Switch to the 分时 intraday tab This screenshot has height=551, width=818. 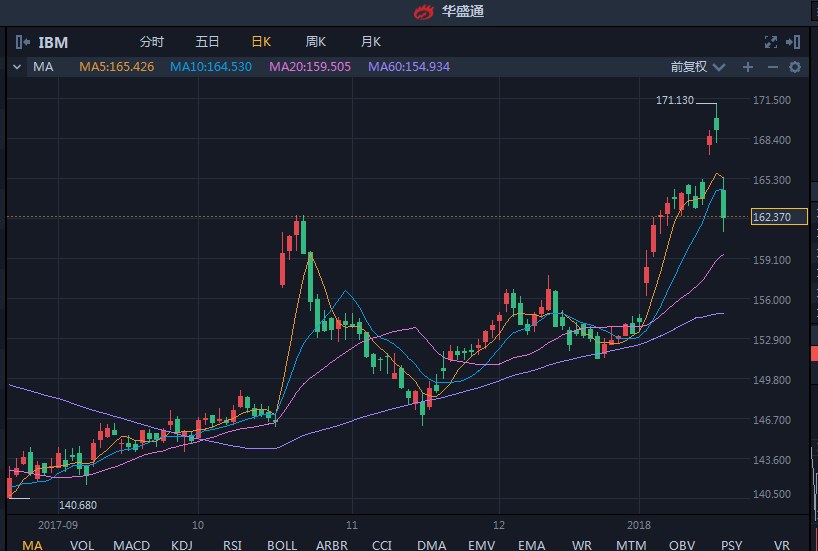pos(152,42)
